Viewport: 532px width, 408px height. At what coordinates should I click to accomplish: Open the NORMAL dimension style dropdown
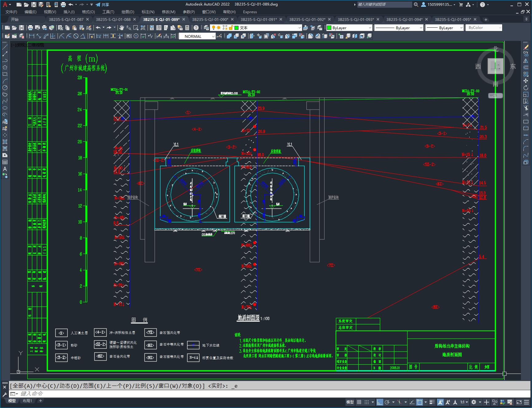(197, 36)
